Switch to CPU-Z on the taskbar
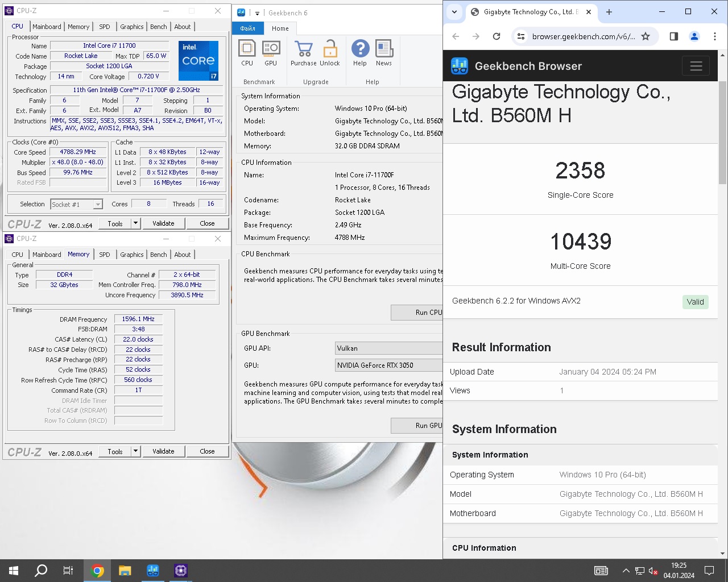 coord(181,571)
